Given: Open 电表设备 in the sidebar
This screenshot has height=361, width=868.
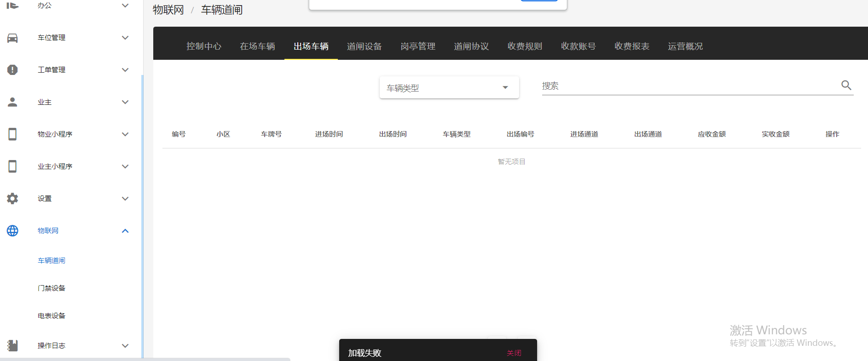Looking at the screenshot, I should click(x=52, y=316).
